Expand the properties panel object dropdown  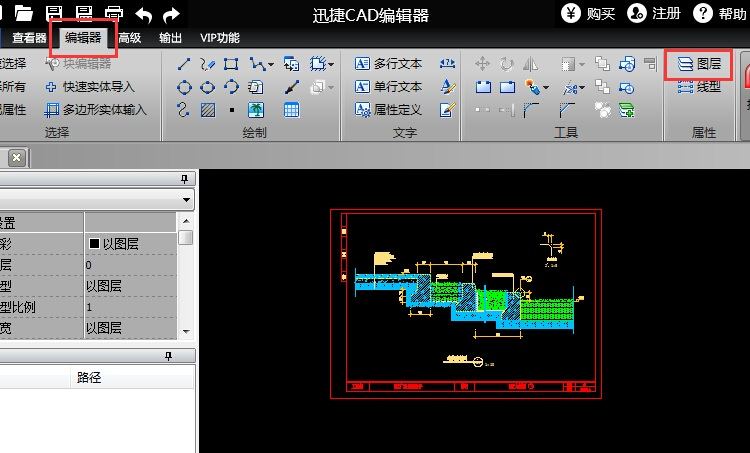(187, 199)
